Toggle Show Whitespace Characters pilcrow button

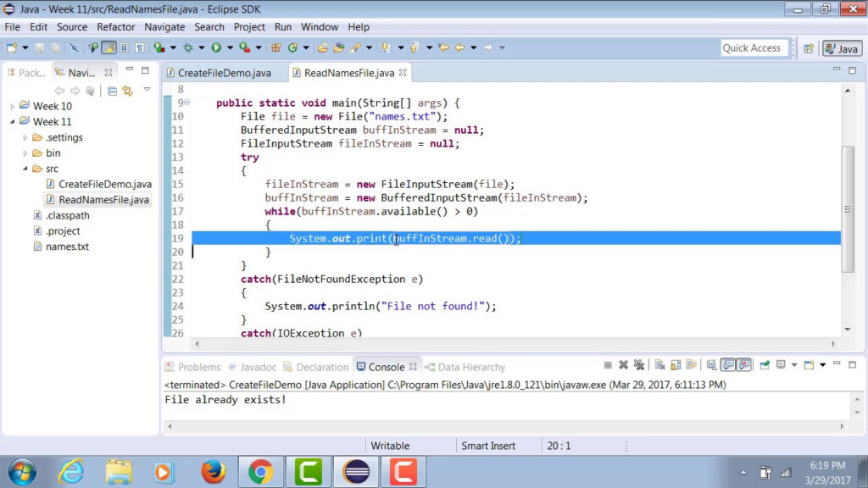[x=140, y=48]
